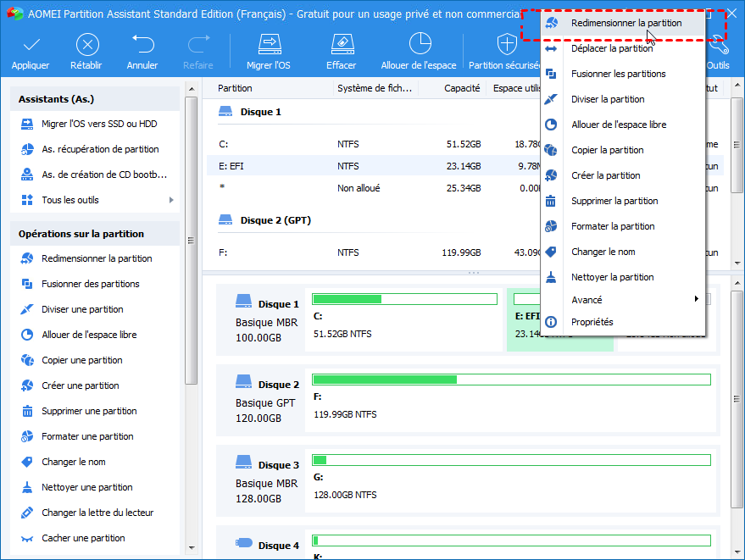The width and height of the screenshot is (745, 560).
Task: Select the E: EFI partition row
Action: [x=374, y=166]
